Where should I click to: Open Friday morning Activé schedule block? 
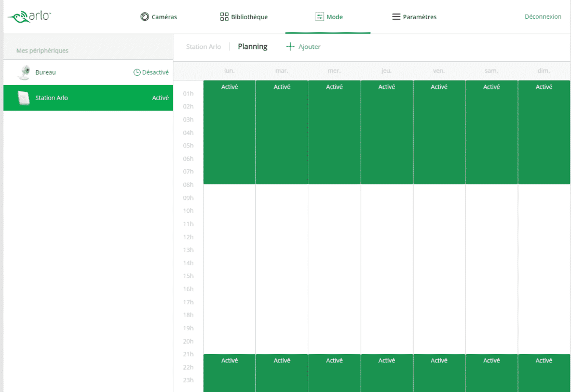coord(439,132)
